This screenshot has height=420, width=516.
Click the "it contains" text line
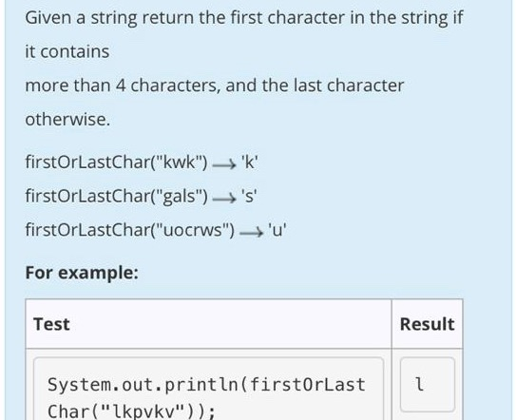pyautogui.click(x=67, y=52)
